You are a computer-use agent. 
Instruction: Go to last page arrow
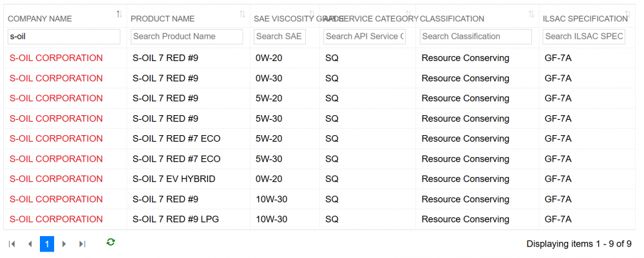point(82,244)
